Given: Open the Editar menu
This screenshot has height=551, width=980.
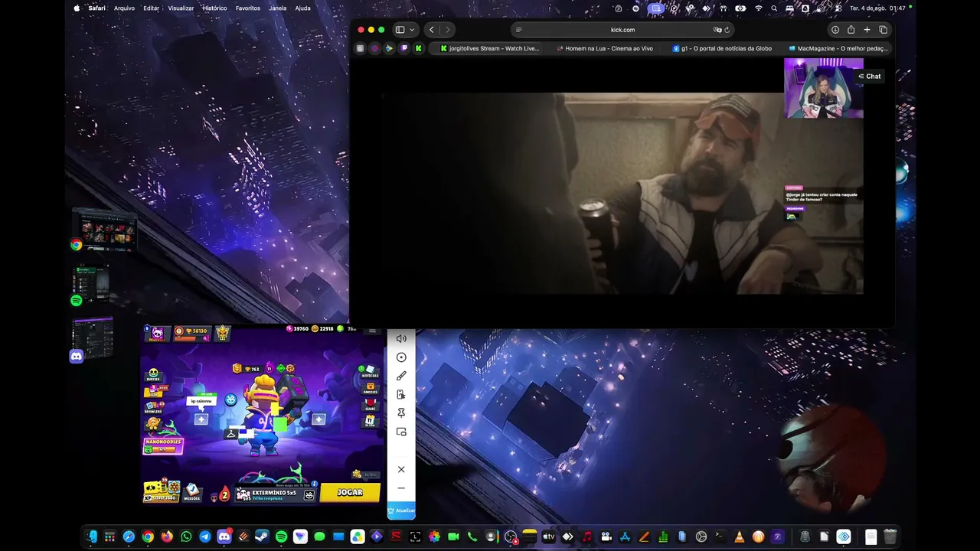Looking at the screenshot, I should point(151,8).
